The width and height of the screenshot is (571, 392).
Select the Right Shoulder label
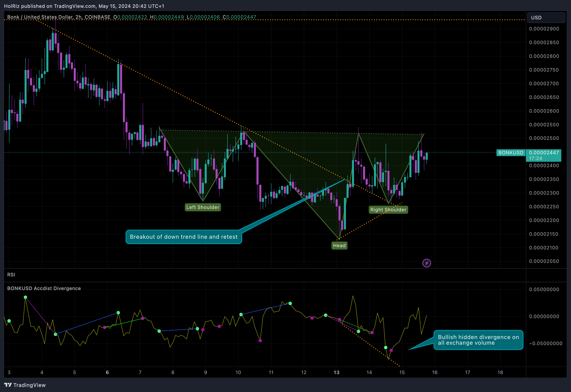388,209
